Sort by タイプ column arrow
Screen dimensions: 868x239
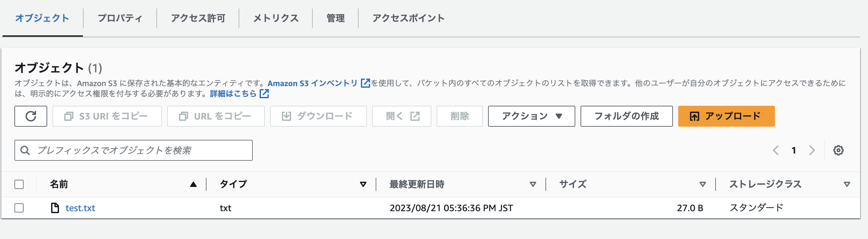363,184
